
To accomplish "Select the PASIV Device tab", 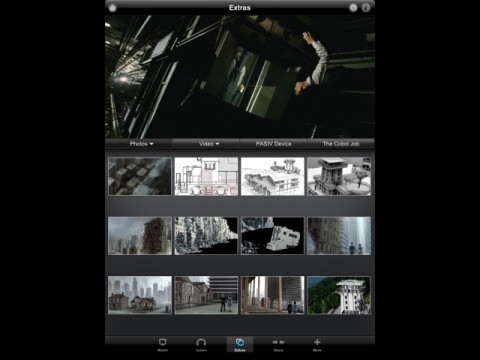I will tap(273, 144).
